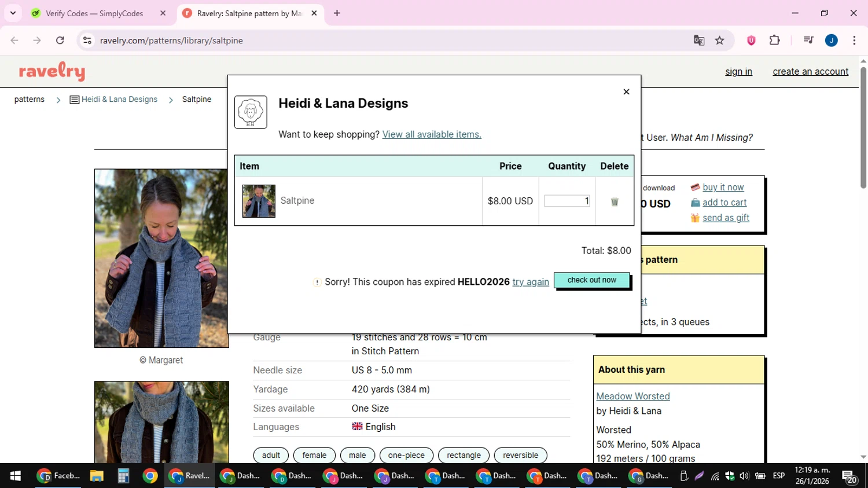Select the rectangle tag
This screenshot has height=488, width=868.
[464, 456]
